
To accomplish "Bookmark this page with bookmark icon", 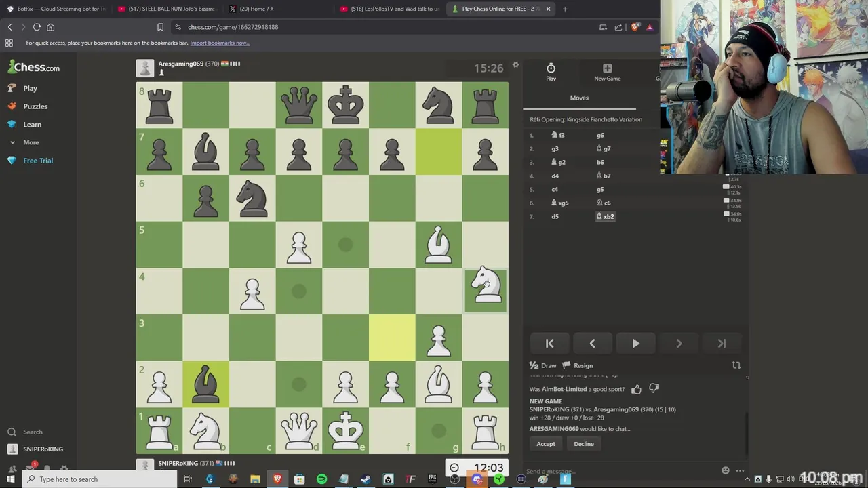I will pos(160,27).
